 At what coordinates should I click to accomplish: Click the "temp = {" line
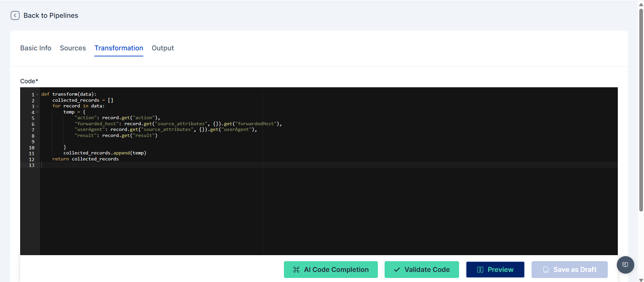click(x=75, y=112)
